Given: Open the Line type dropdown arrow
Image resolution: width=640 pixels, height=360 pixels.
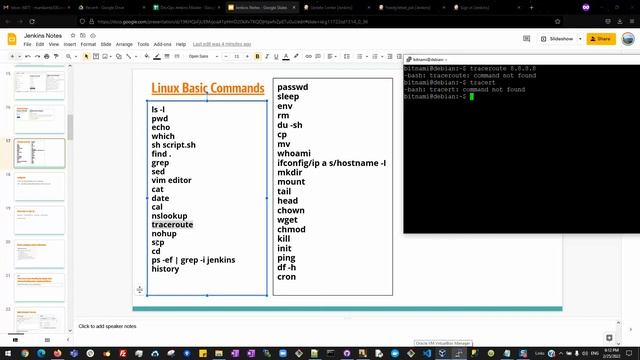Looking at the screenshot, I should coord(136,56).
